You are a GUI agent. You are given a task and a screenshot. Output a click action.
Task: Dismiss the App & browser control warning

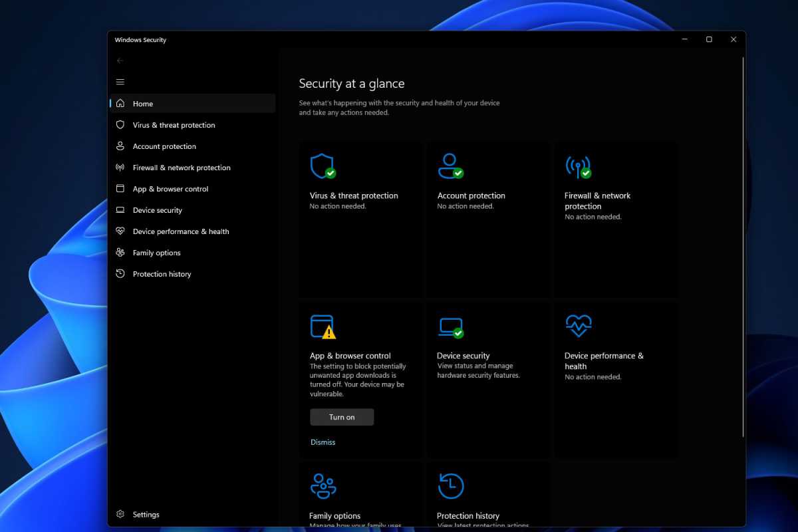(323, 442)
